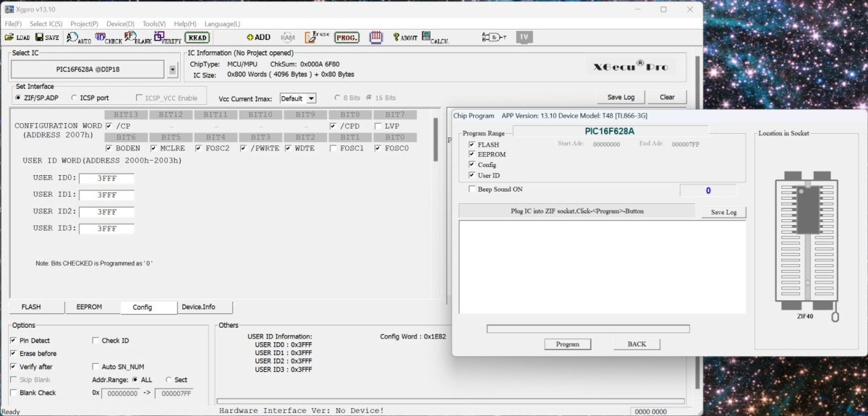Open the Project menu
This screenshot has width=868, height=416.
coord(85,24)
